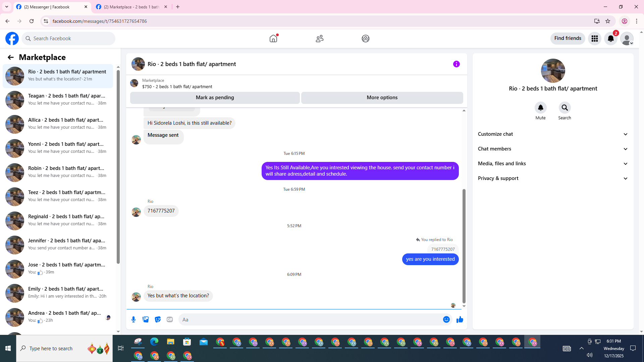The width and height of the screenshot is (644, 362).
Task: Switch to the Marketplace browser tab
Action: coord(131,7)
